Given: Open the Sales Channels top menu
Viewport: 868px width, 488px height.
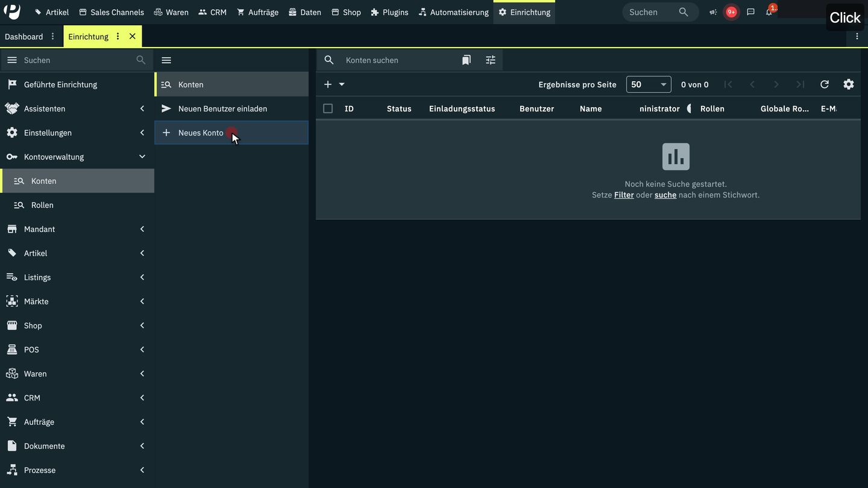Looking at the screenshot, I should (112, 12).
